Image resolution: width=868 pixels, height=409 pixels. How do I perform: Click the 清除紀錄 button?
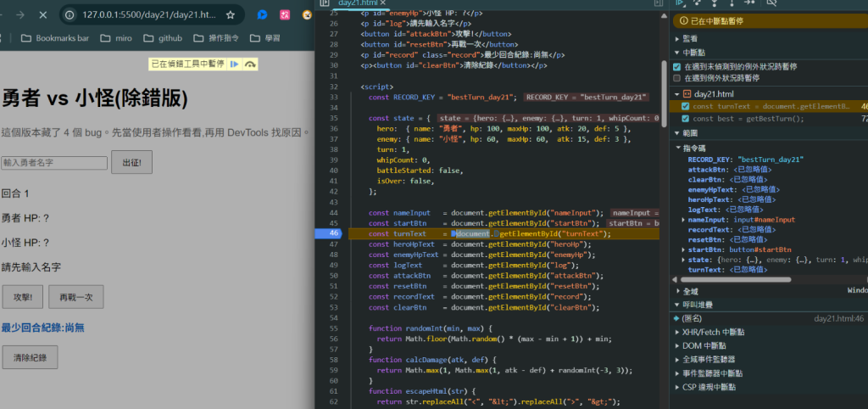pos(30,357)
